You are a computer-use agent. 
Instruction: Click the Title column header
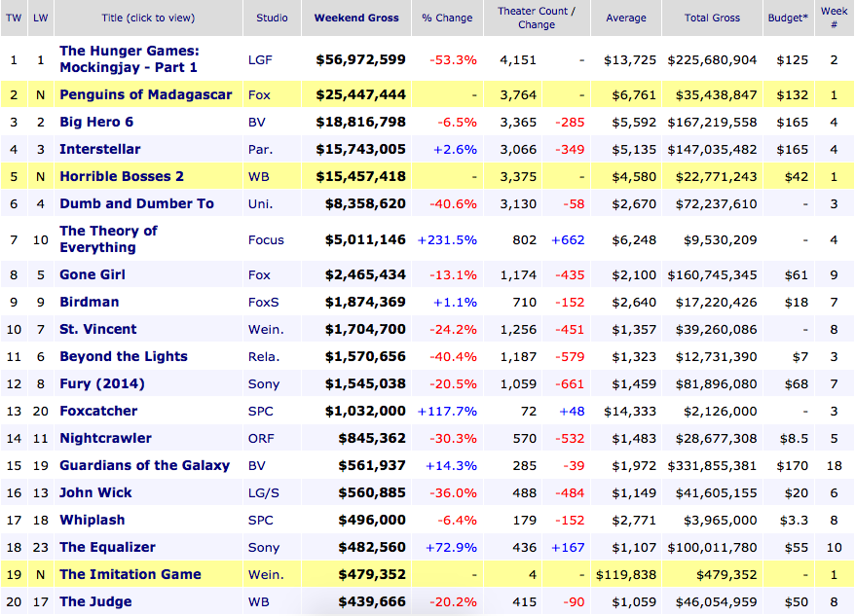pos(148,18)
